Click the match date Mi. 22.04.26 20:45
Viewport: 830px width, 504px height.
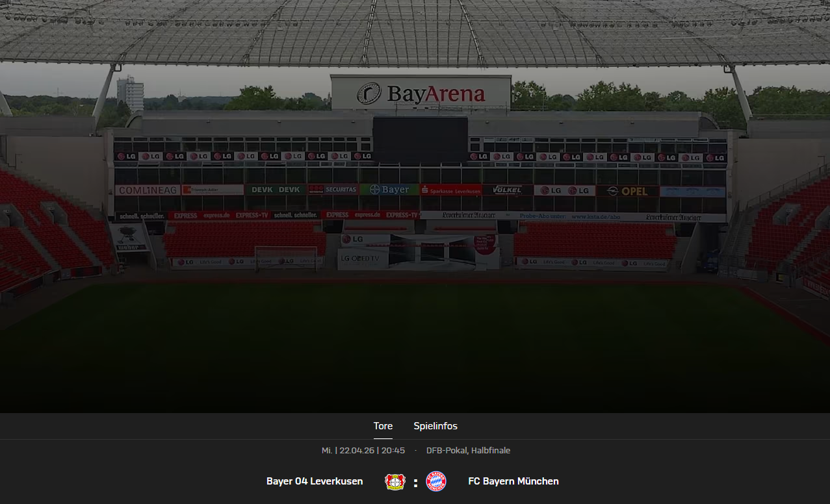point(363,450)
